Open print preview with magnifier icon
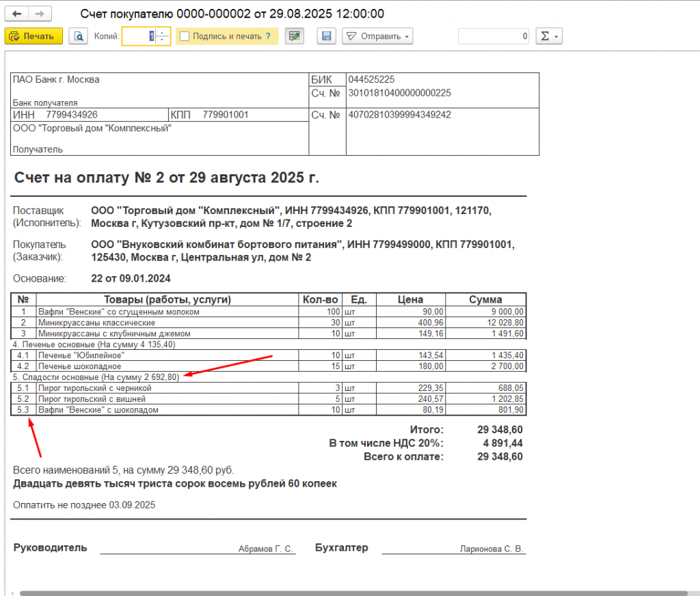Screen dimensions: 700x596 click(x=78, y=36)
